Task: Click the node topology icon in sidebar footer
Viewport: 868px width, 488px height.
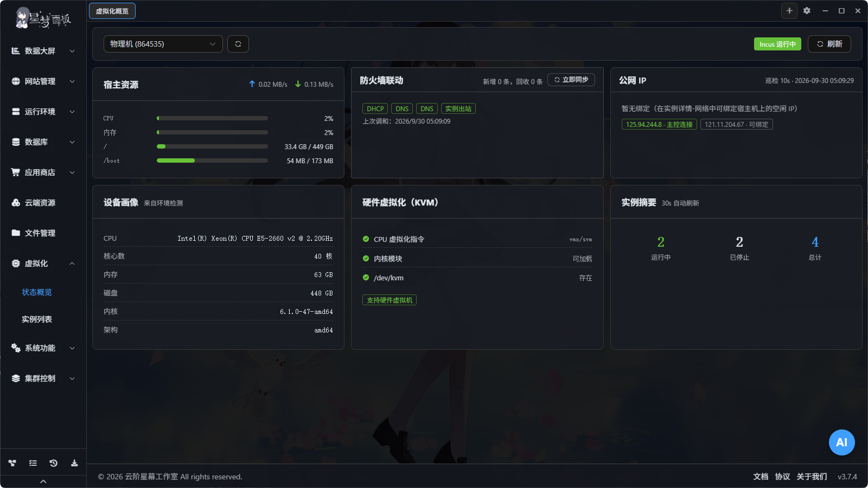Action: [12, 463]
